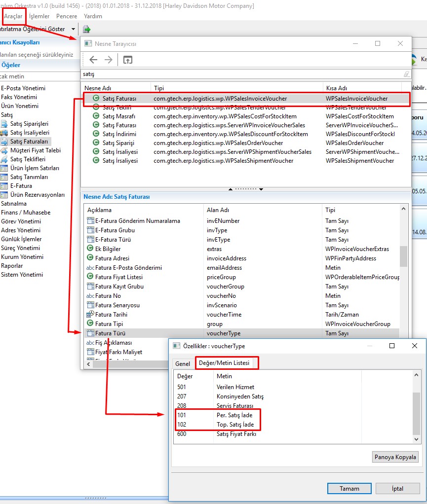Select the Fatura Tarihi field row
This screenshot has height=504, width=427.
point(111,315)
